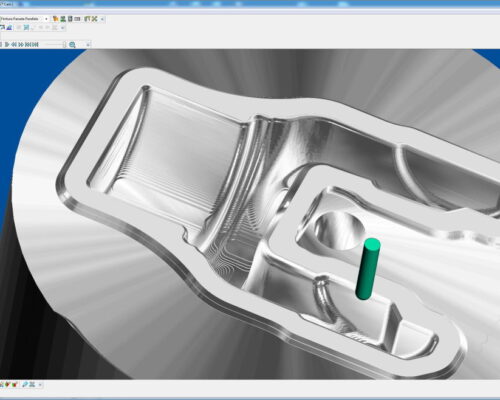The width and height of the screenshot is (500, 400).
Task: Click the green cylindrical tool in the viewport
Action: pyautogui.click(x=368, y=269)
